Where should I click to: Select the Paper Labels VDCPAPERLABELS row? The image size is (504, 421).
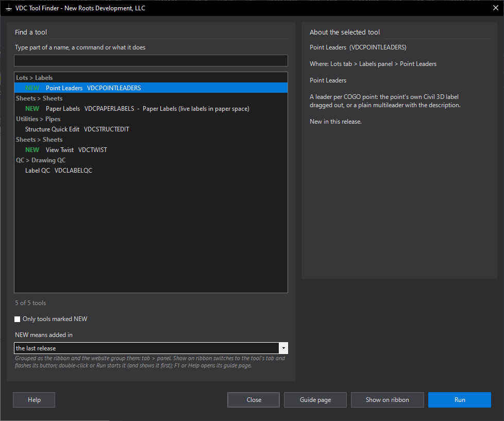(151, 109)
